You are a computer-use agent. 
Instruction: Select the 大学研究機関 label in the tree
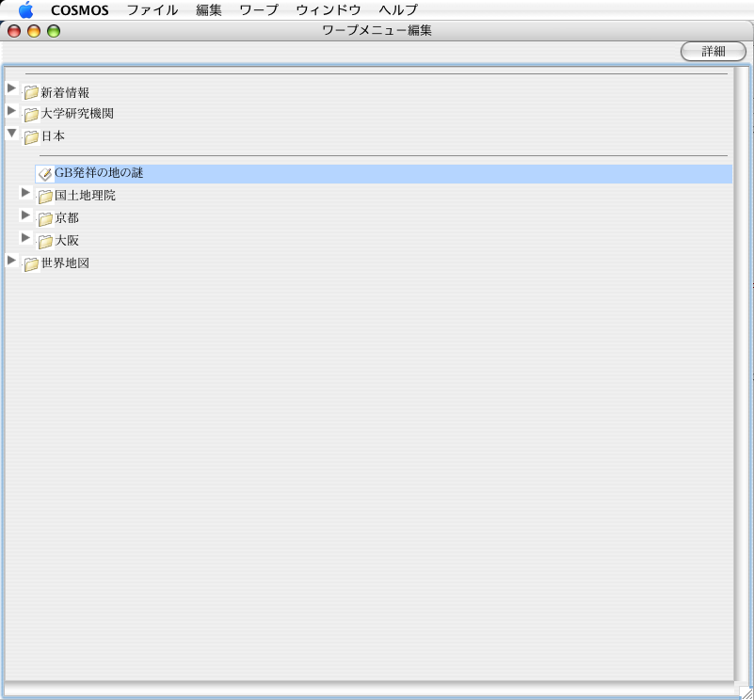[77, 114]
